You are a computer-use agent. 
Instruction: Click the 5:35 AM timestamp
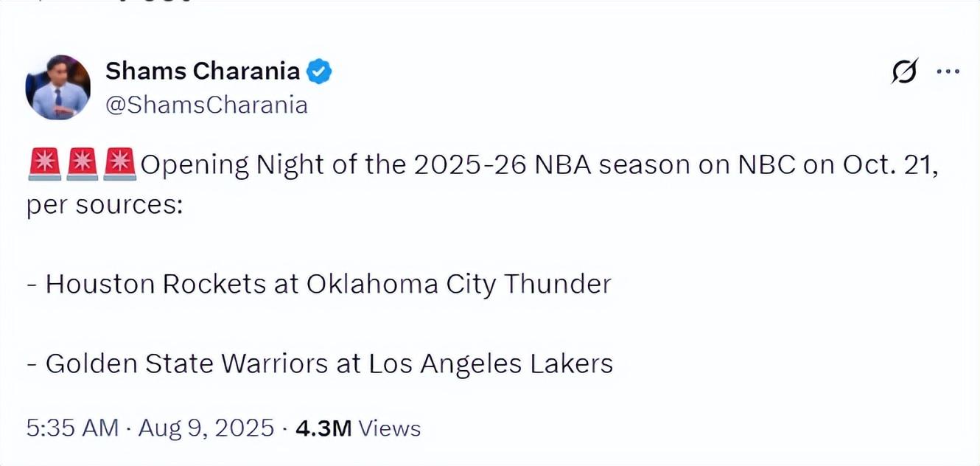(x=72, y=428)
